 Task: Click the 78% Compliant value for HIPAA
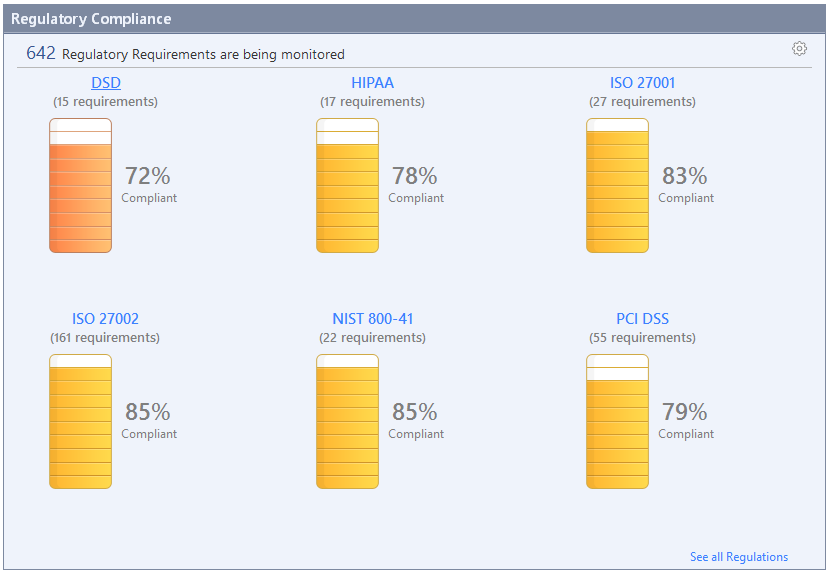point(415,177)
